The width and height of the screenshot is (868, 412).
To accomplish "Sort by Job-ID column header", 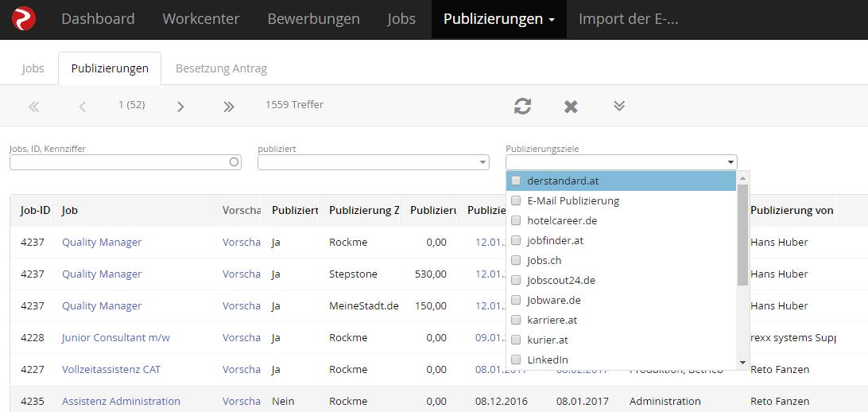I will click(x=36, y=211).
